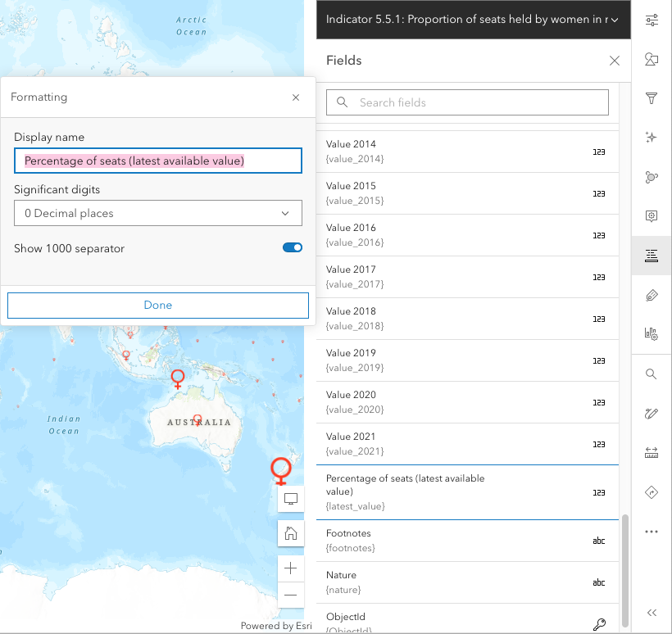Screen dimensions: 672x634
Task: Open the Effects sparkle icon
Action: click(x=652, y=138)
